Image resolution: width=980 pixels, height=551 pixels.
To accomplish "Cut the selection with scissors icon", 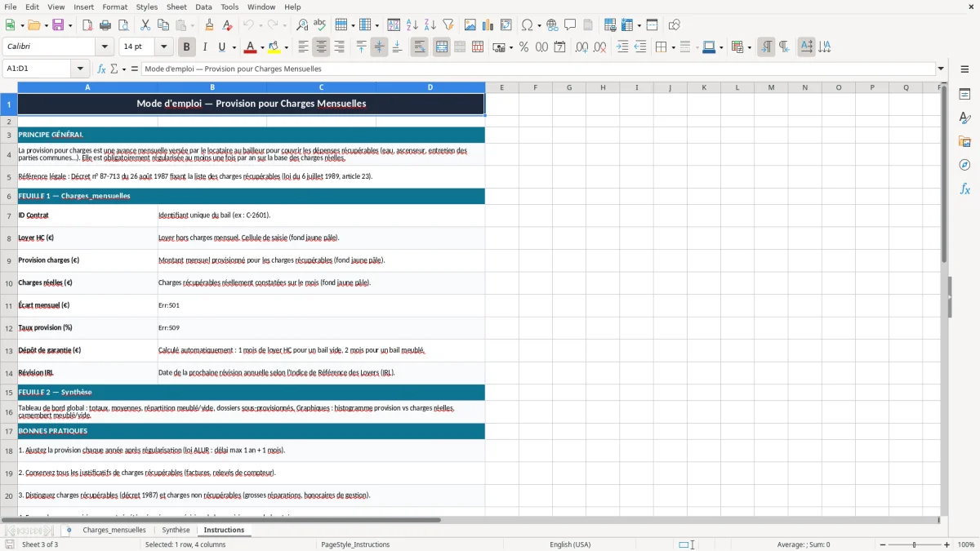I will click(145, 25).
